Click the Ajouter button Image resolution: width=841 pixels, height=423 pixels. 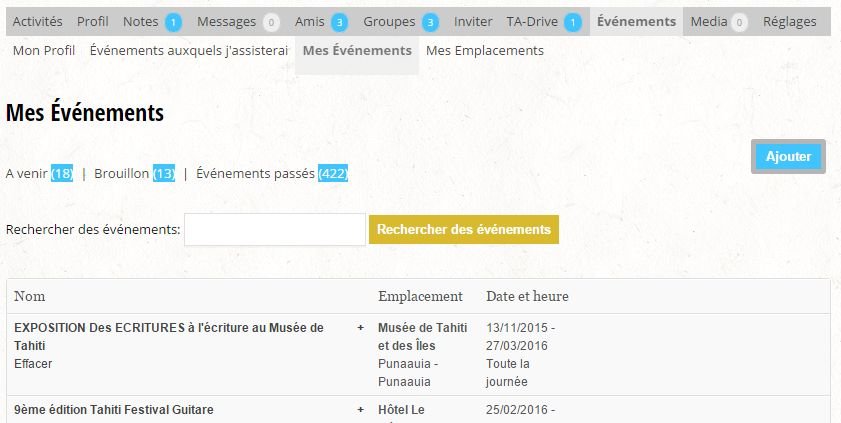[x=788, y=157]
